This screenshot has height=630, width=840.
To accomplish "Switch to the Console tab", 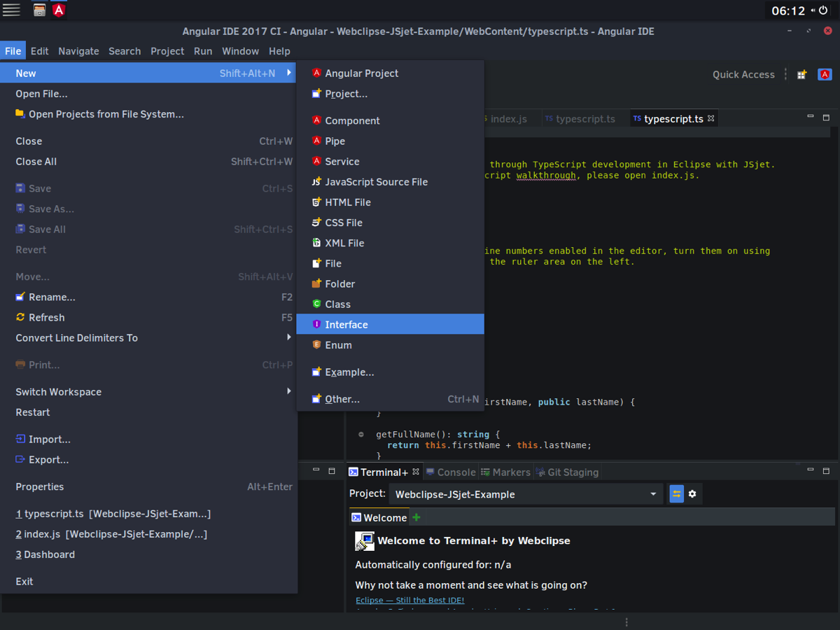I will click(x=450, y=472).
